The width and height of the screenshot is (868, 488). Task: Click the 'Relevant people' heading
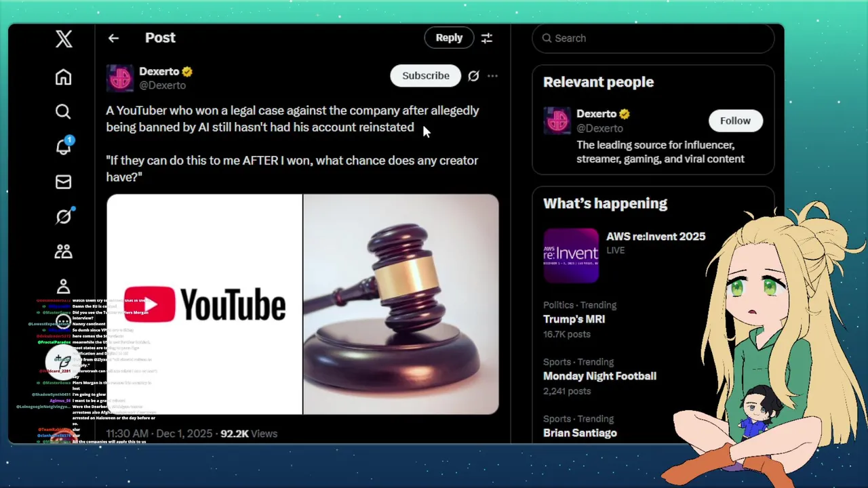pyautogui.click(x=598, y=82)
